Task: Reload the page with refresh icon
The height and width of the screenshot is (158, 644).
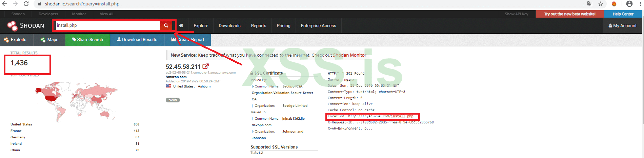Action: [x=26, y=4]
